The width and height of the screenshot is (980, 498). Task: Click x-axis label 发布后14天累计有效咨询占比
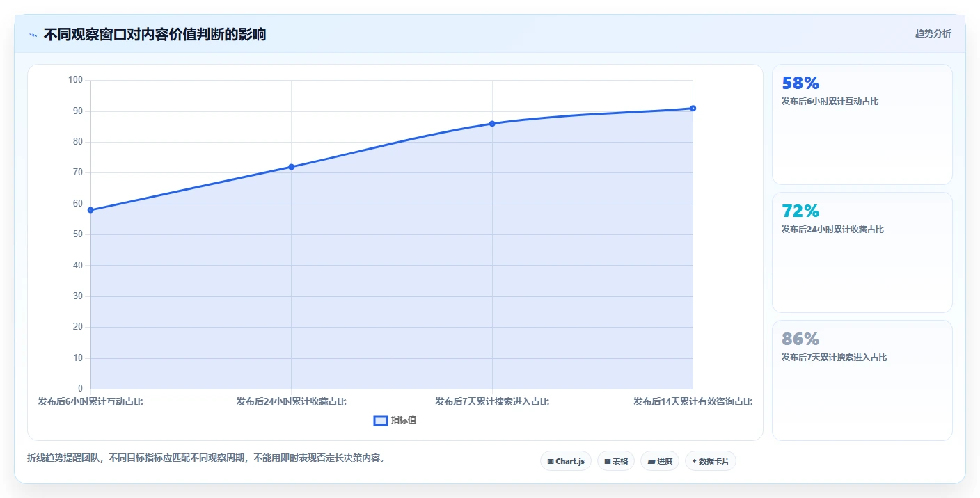[x=693, y=401]
